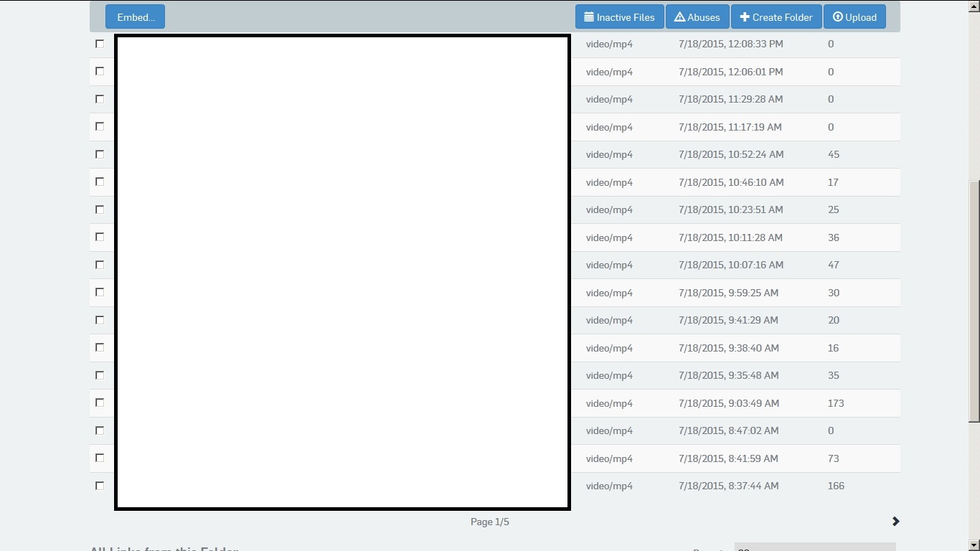
Task: Tick checkbox for 11:29:28 AM row
Action: pyautogui.click(x=100, y=99)
